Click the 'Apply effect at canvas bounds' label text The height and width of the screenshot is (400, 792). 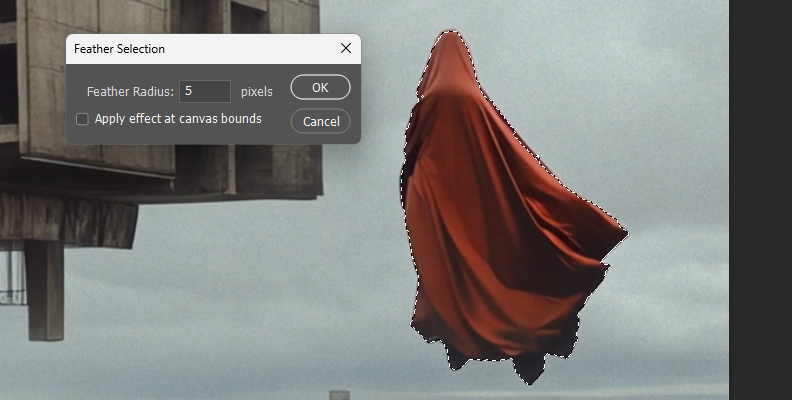178,119
